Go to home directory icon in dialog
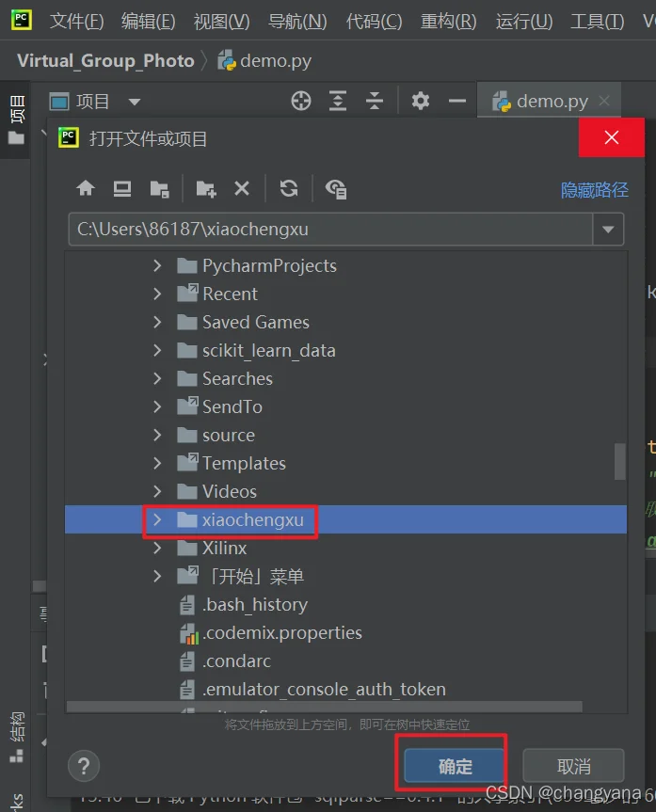The image size is (656, 812). tap(86, 188)
